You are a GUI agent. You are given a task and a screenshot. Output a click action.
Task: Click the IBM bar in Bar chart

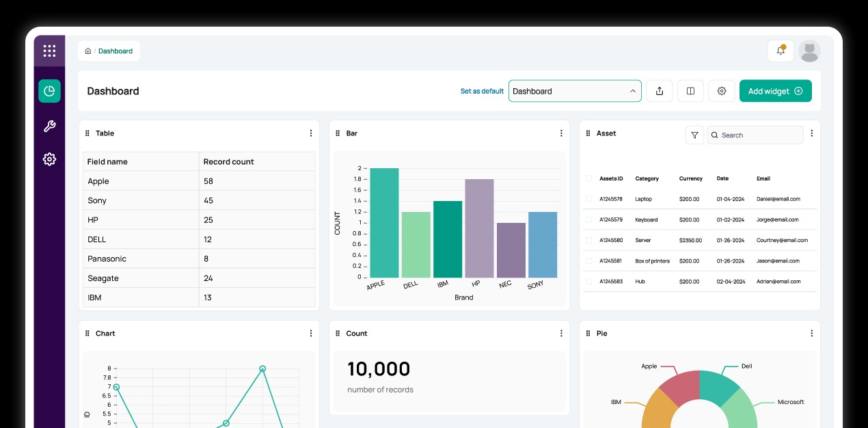pyautogui.click(x=448, y=239)
